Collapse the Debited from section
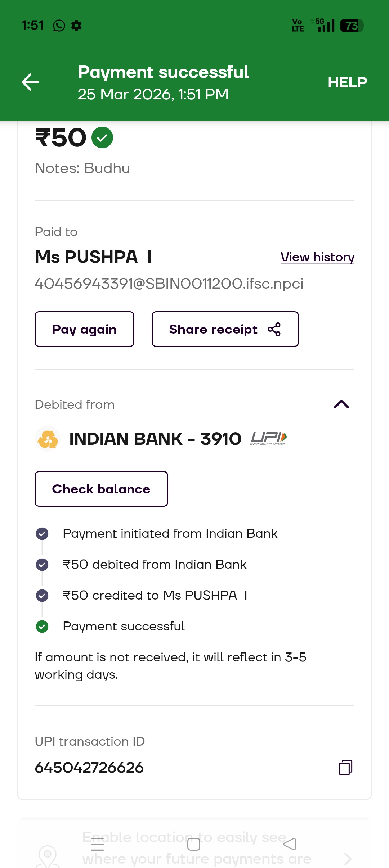This screenshot has width=389, height=868. click(x=341, y=404)
